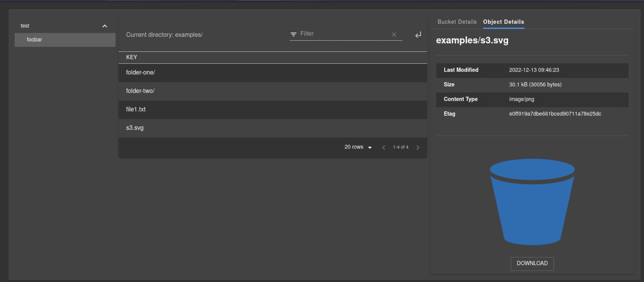This screenshot has height=282, width=644.
Task: Click the examples/s3.svg object title
Action: click(472, 40)
